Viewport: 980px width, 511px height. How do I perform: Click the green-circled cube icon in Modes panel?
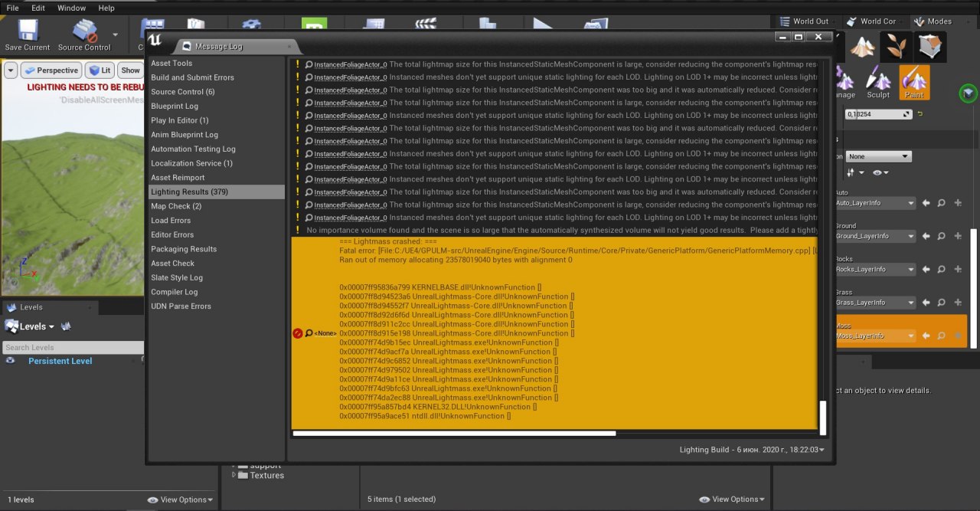coord(969,93)
